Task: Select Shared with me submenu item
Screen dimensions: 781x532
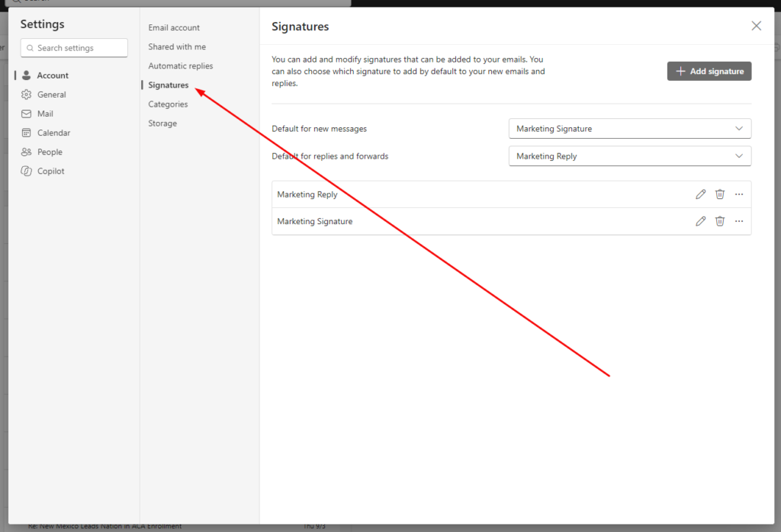Action: tap(177, 46)
